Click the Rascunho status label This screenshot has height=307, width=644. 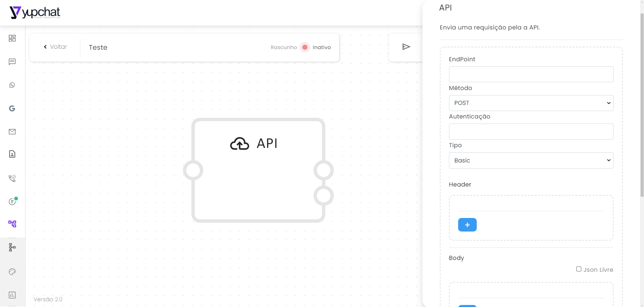(284, 47)
